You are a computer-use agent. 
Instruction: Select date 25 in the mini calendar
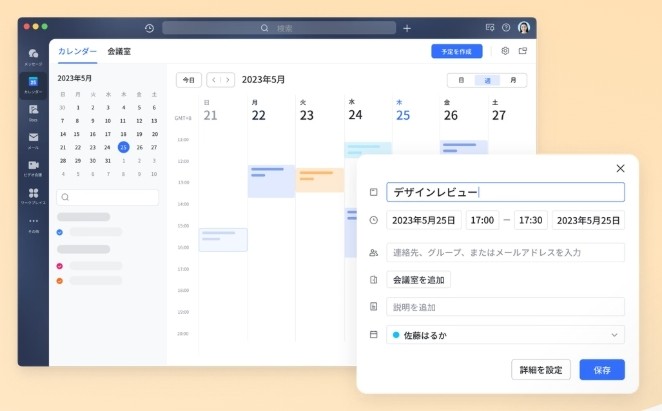coord(123,147)
